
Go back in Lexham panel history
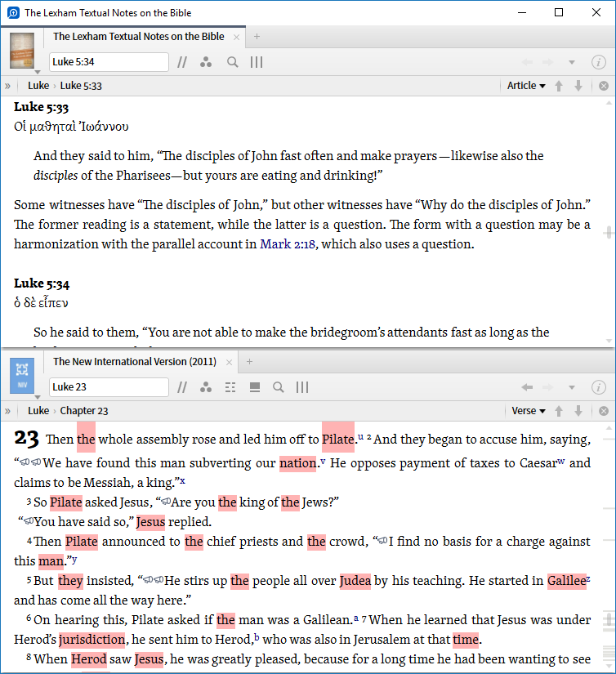[x=527, y=62]
